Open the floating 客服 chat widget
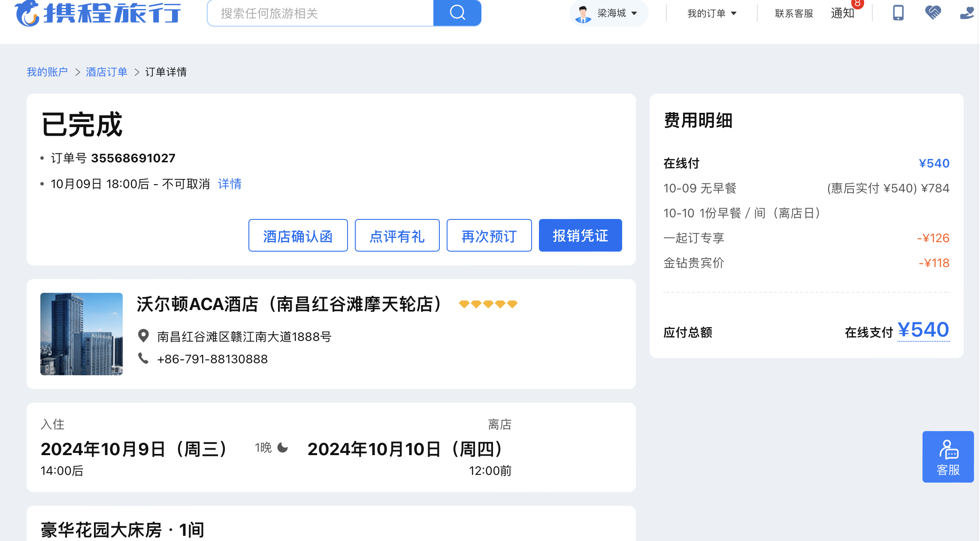Screen dimensions: 980x541 pyautogui.click(x=948, y=457)
